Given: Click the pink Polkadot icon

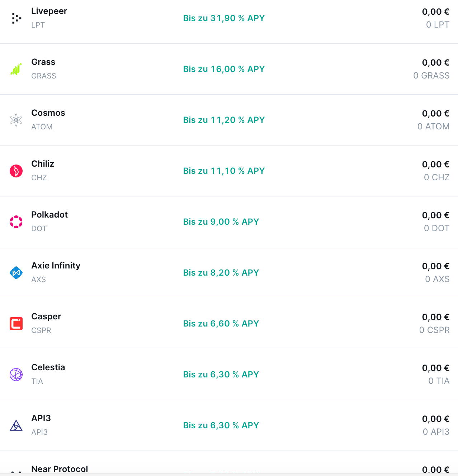Looking at the screenshot, I should [x=16, y=222].
